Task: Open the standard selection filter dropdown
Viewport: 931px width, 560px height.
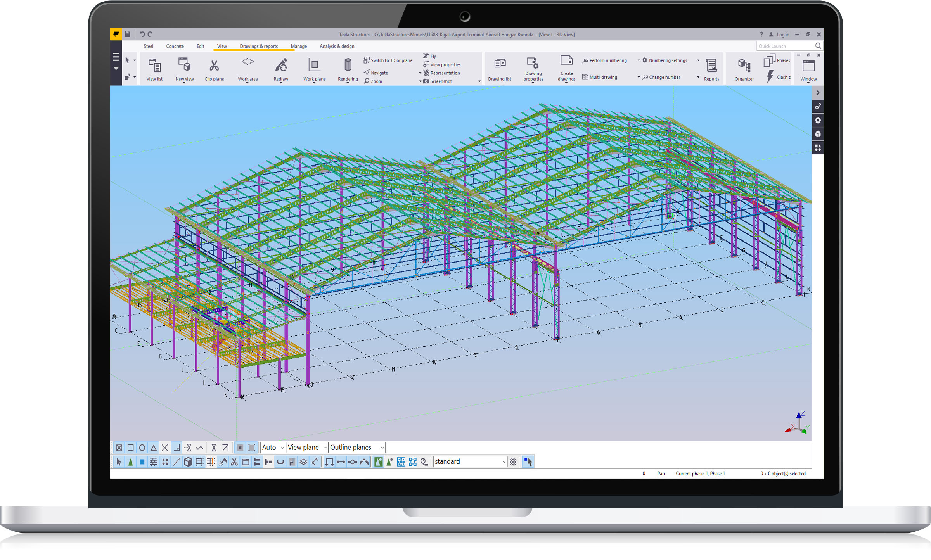Action: [x=470, y=461]
